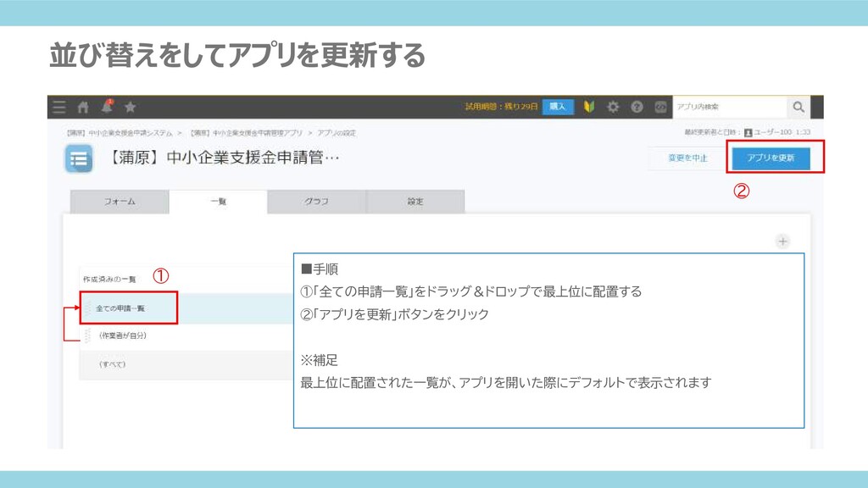Image resolution: width=868 pixels, height=488 pixels.
Task: Click the アプリを更新 button
Action: (771, 158)
